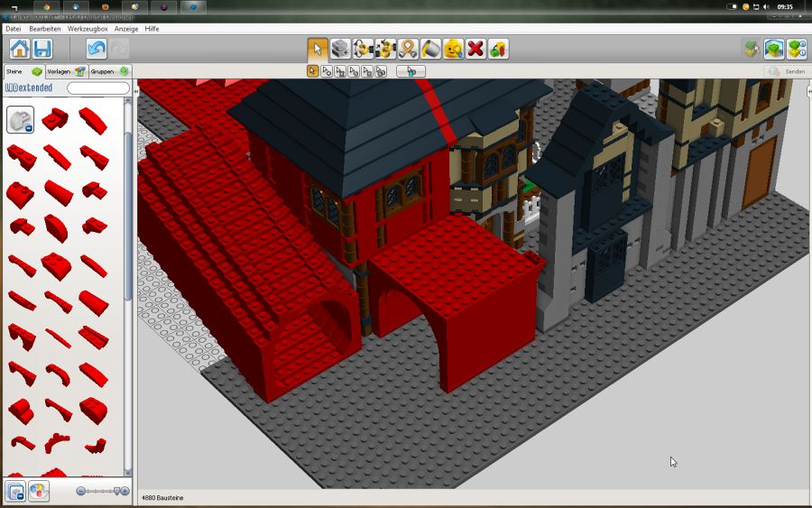Choose the Paint bucket tool
The width and height of the screenshot is (812, 508).
(430, 49)
